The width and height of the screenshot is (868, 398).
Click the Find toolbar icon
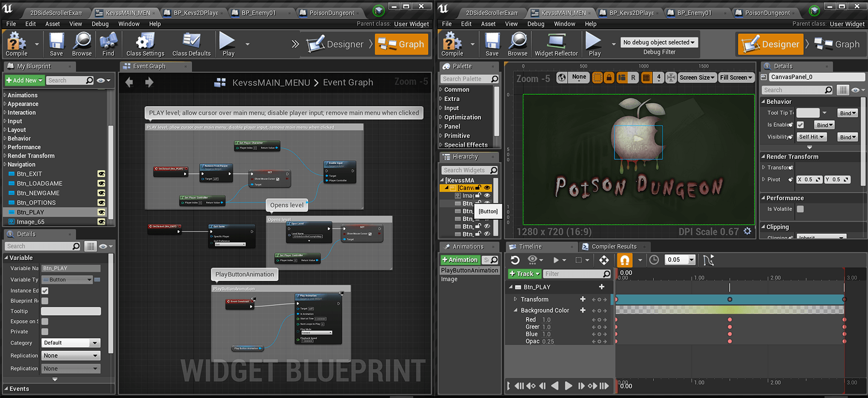[x=108, y=44]
